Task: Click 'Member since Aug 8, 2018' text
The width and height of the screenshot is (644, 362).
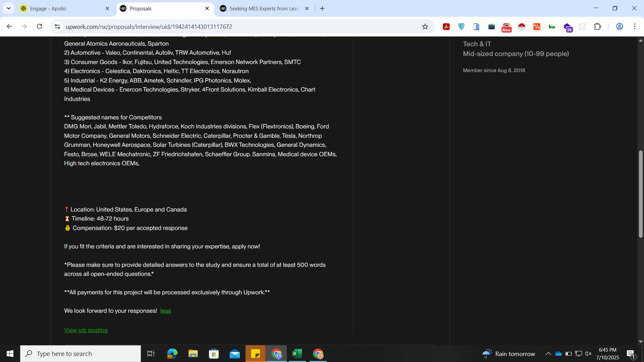Action: [x=494, y=70]
